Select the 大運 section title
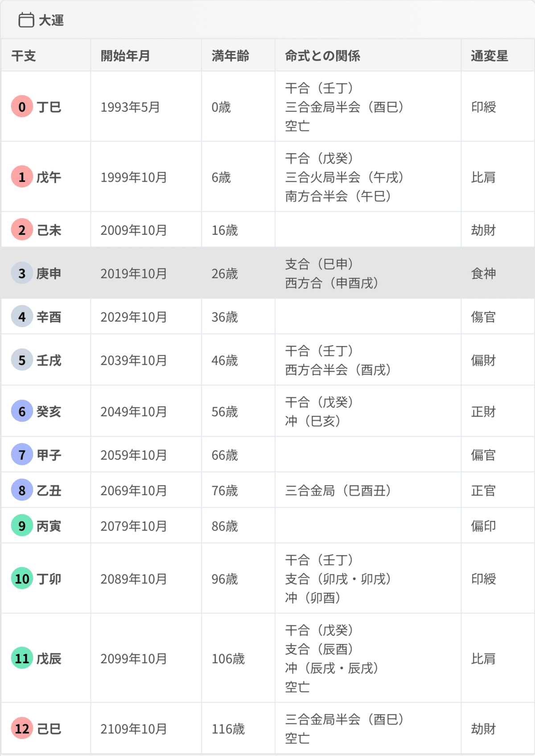 click(x=51, y=21)
